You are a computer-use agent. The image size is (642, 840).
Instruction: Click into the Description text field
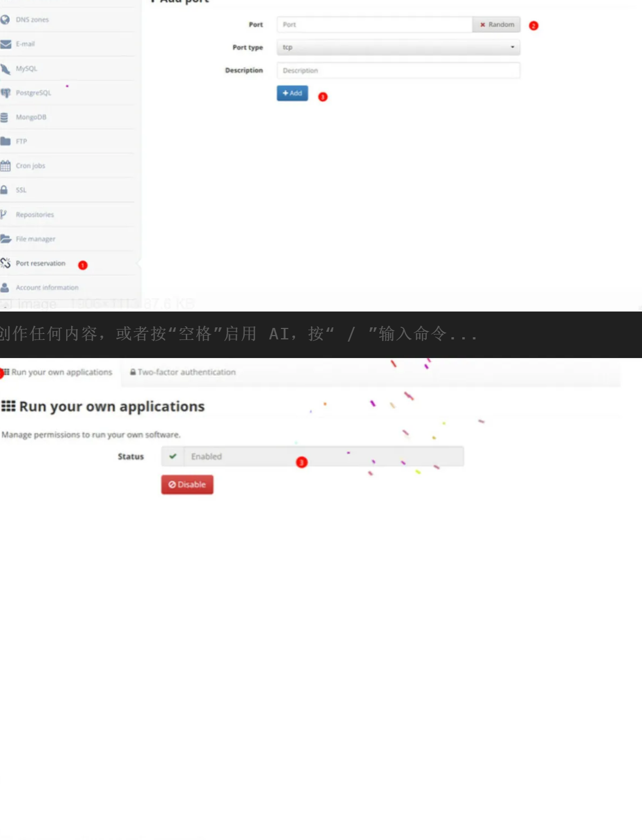coord(398,71)
